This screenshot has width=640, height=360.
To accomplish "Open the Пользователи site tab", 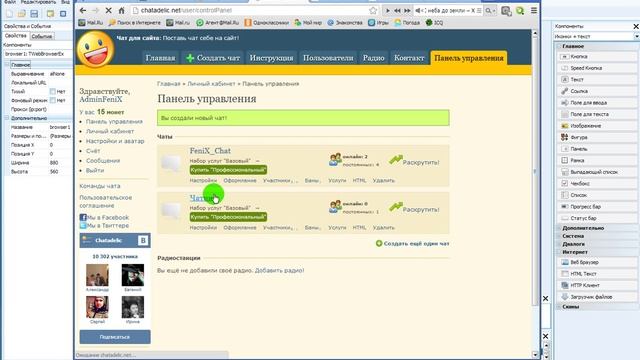I will [x=328, y=58].
